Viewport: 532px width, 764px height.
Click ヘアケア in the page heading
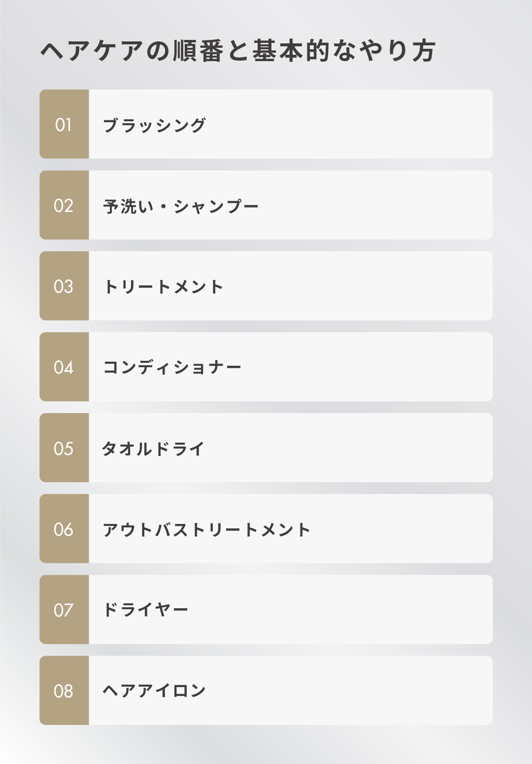click(x=92, y=51)
